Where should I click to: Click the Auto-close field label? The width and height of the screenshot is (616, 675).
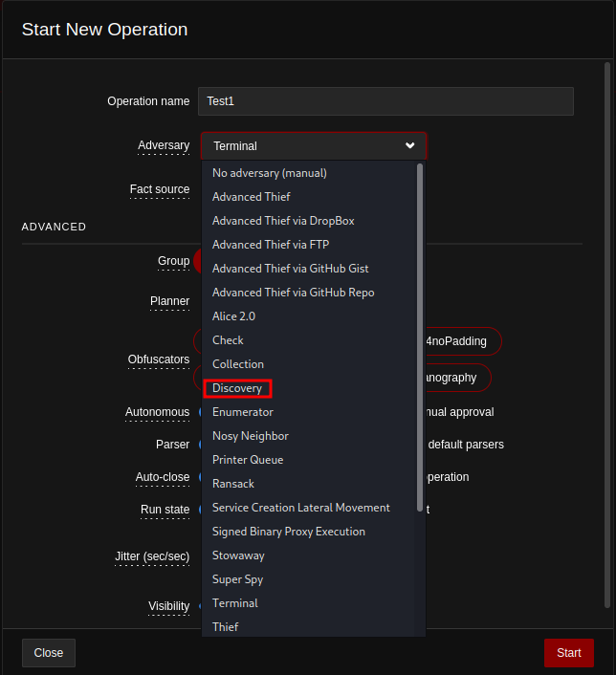click(x=163, y=477)
